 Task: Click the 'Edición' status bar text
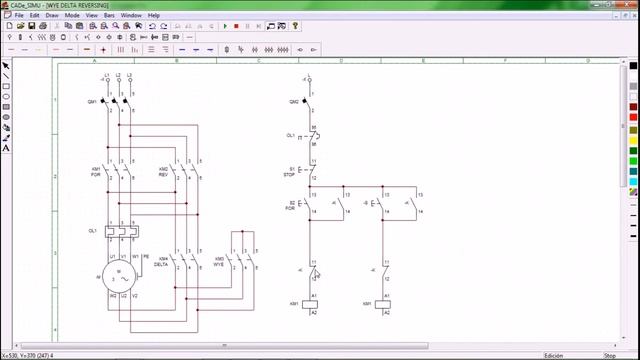[x=553, y=356]
